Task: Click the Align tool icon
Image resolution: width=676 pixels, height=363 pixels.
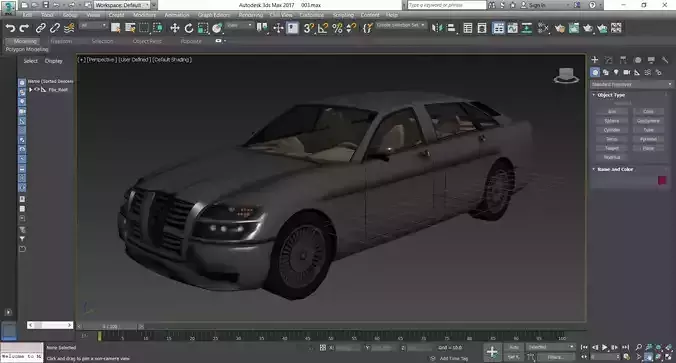Action: pyautogui.click(x=451, y=28)
